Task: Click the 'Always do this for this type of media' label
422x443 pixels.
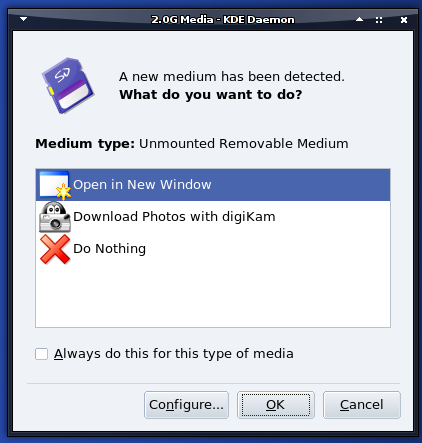Action: pyautogui.click(x=174, y=354)
